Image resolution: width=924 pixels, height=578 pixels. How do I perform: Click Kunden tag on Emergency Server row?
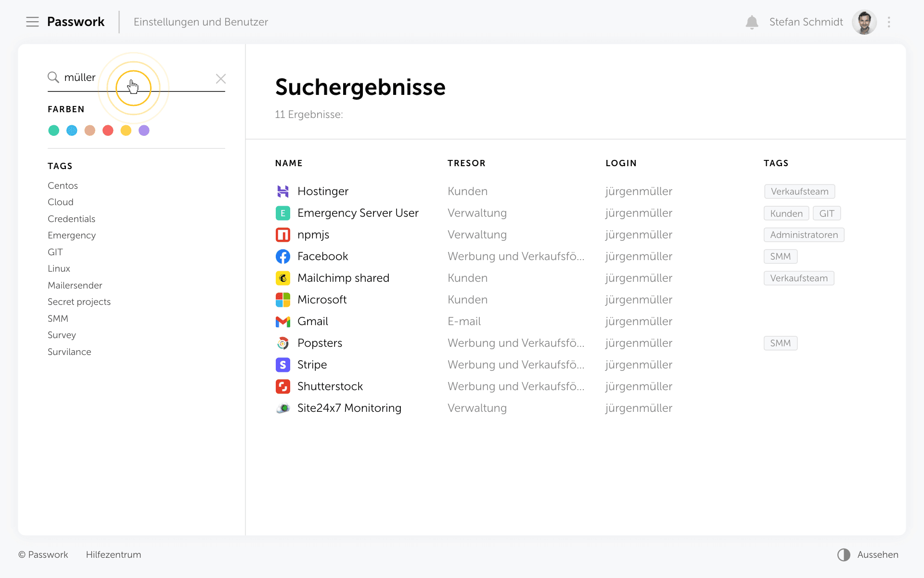coord(786,213)
